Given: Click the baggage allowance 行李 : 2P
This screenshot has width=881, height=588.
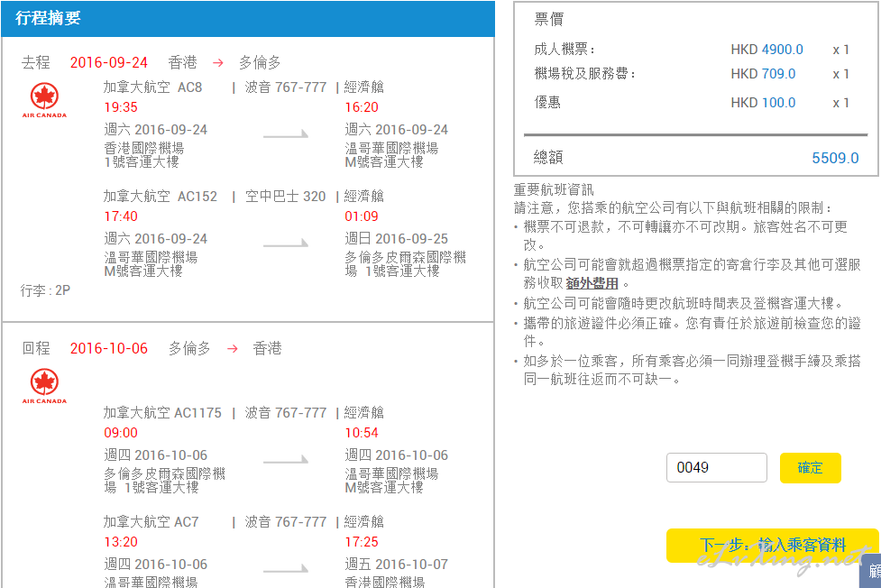Looking at the screenshot, I should pos(45,290).
